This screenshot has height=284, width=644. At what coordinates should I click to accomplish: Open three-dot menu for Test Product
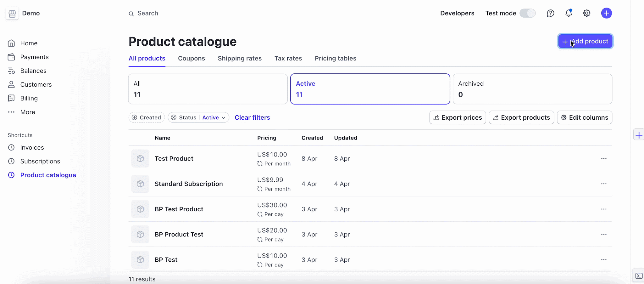(604, 158)
